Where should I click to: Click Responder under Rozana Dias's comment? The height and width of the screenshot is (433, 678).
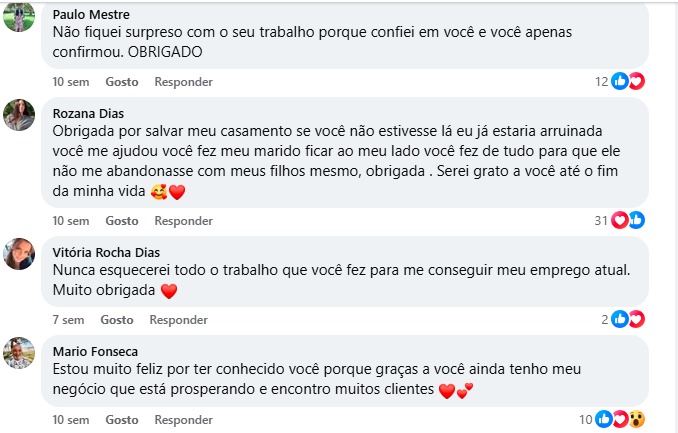[183, 220]
